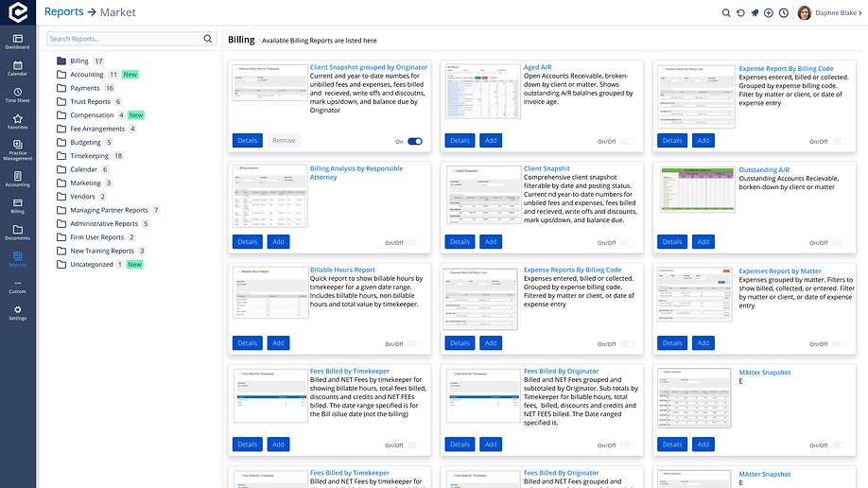
Task: Remove Client Snapshot grouped by Originator
Action: [x=284, y=141]
